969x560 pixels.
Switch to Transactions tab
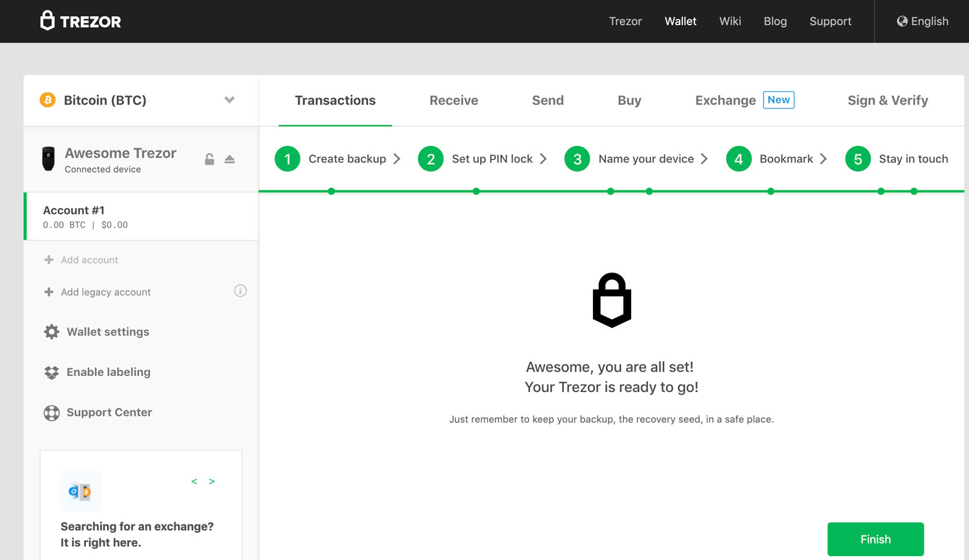(x=335, y=100)
